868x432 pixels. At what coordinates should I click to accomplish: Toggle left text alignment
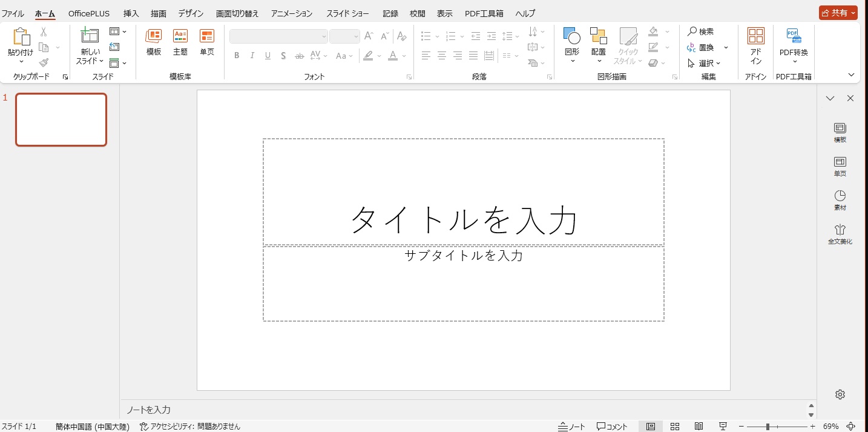pos(426,56)
